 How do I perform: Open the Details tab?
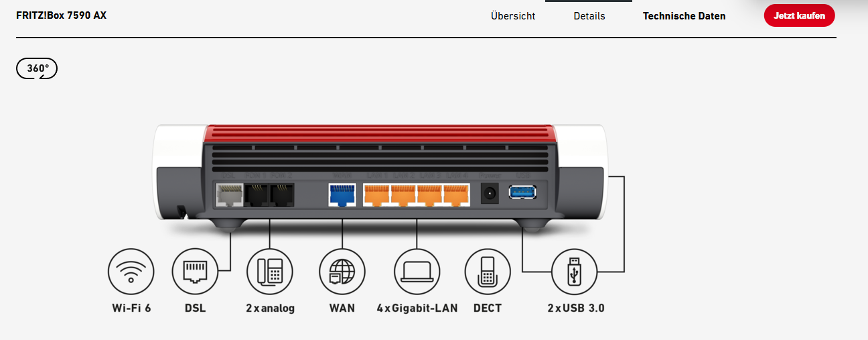pyautogui.click(x=589, y=16)
